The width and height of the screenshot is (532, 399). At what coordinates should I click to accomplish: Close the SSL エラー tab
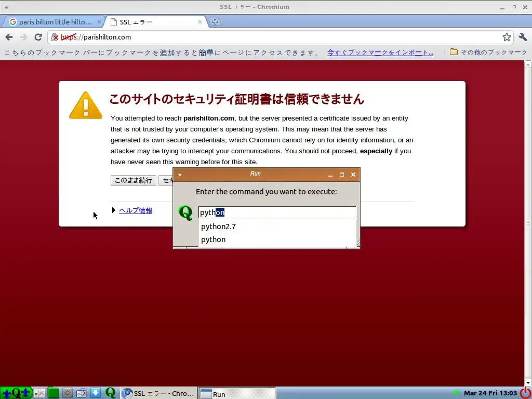tap(200, 22)
